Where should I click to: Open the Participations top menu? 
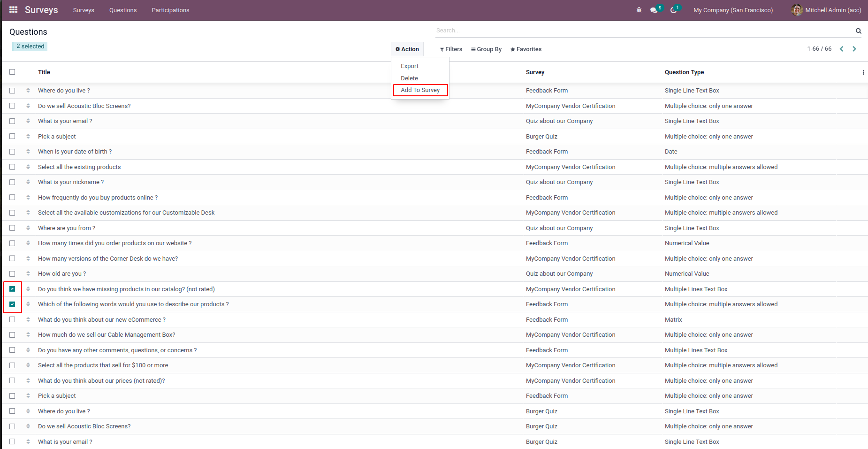(170, 10)
